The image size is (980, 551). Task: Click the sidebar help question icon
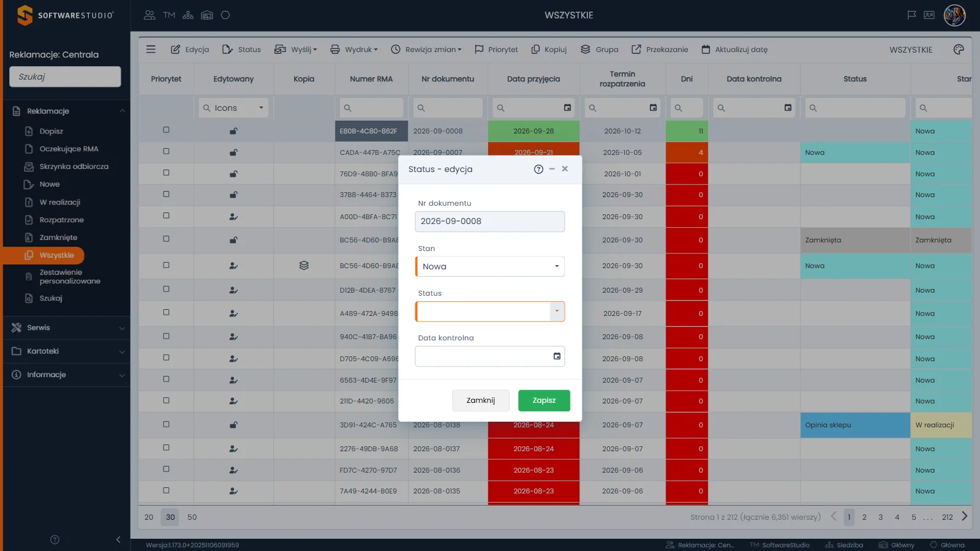(x=55, y=539)
